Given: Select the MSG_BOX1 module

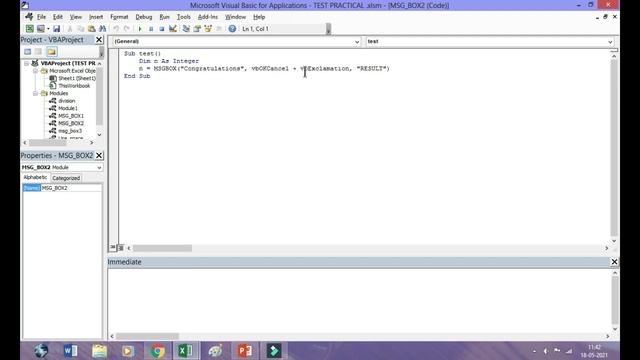Looking at the screenshot, I should tap(71, 116).
